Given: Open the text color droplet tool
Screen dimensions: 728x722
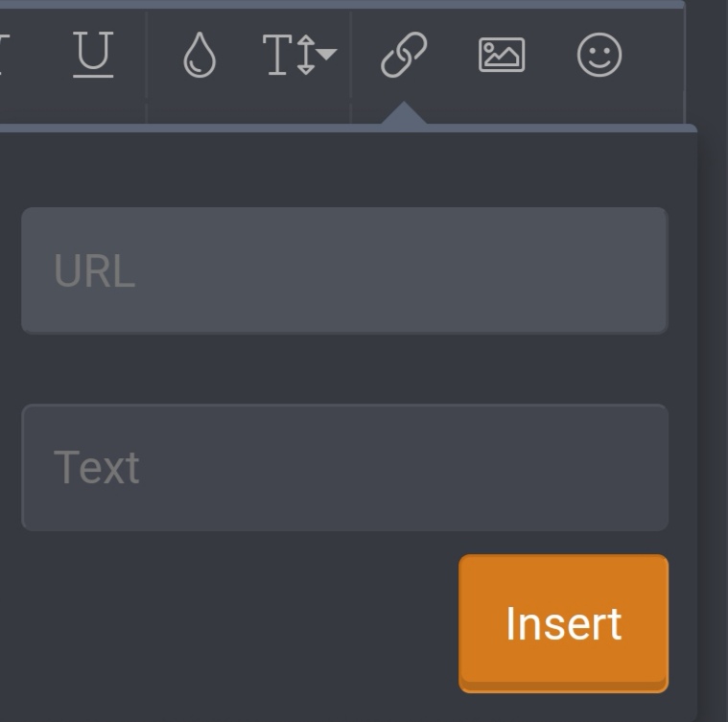Looking at the screenshot, I should [199, 57].
